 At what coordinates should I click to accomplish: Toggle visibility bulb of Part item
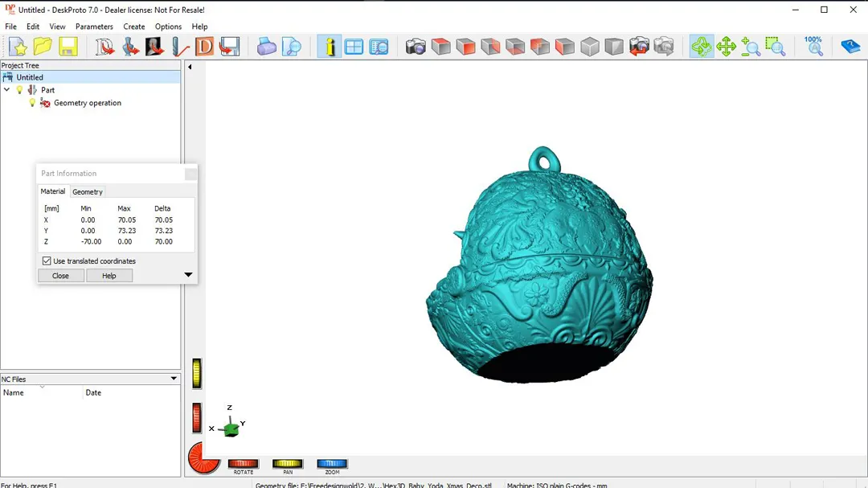tap(20, 90)
